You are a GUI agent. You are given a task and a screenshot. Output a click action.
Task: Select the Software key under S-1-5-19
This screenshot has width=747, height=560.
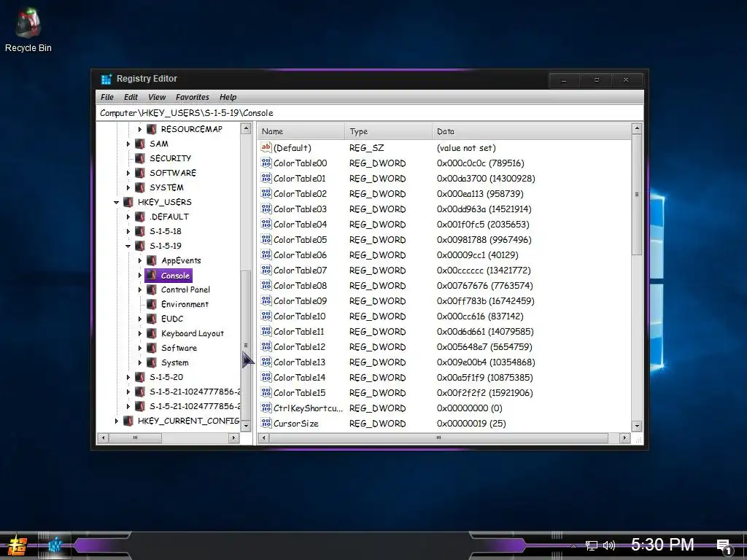[x=179, y=348]
